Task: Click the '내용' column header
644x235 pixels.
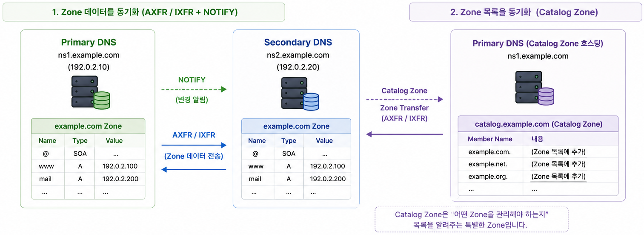Action: (538, 139)
